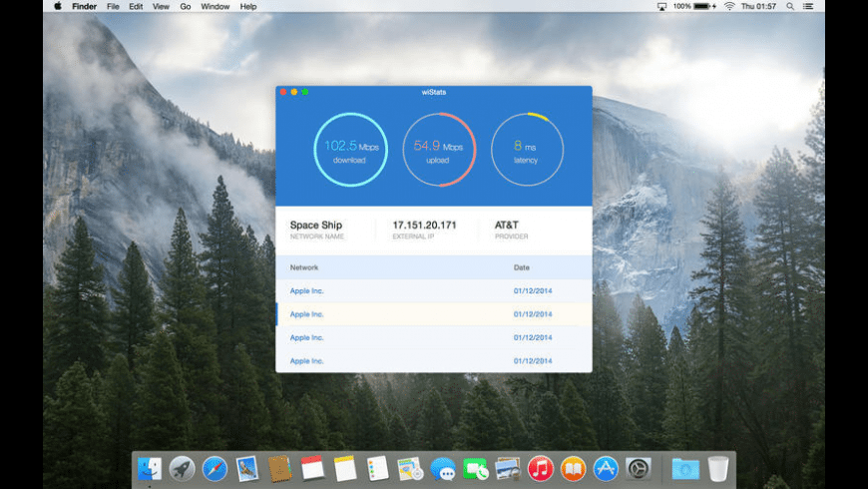Image resolution: width=868 pixels, height=489 pixels.
Task: Open Notification Center list icon
Action: (808, 7)
